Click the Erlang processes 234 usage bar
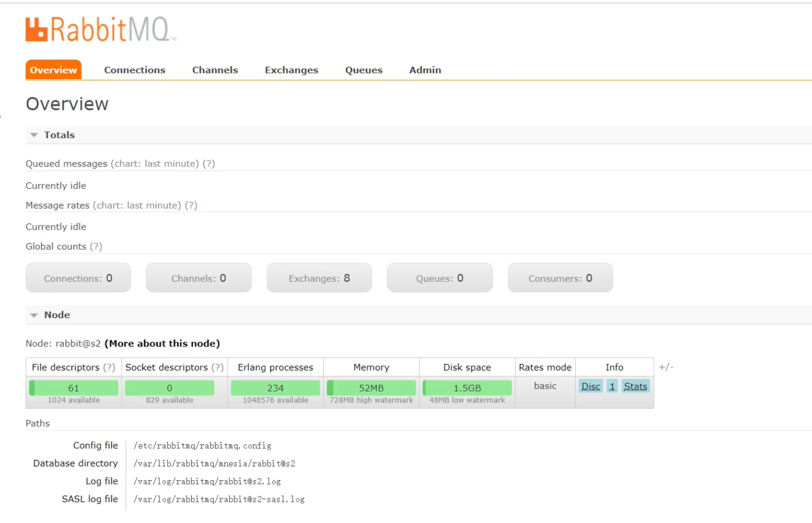The image size is (812, 523). click(276, 388)
